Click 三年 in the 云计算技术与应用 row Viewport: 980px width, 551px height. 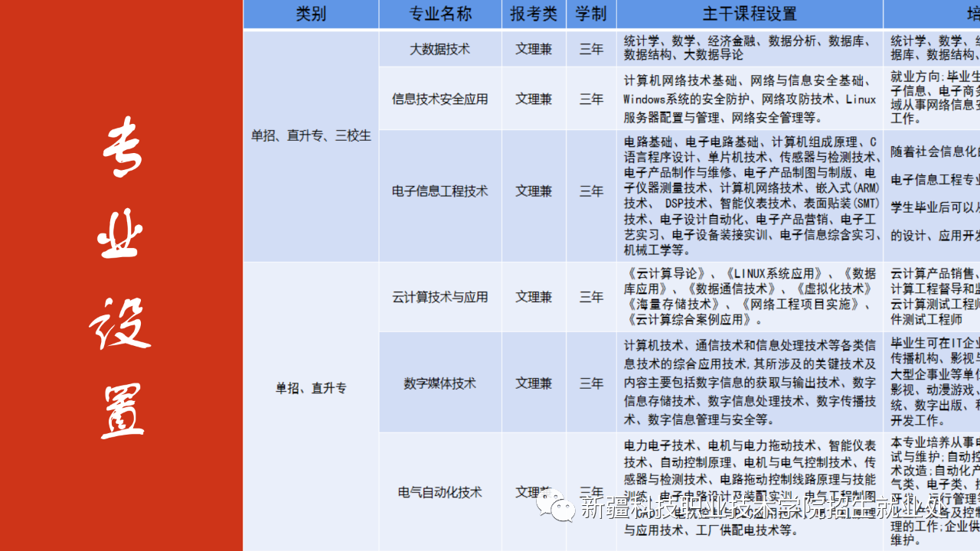pos(591,297)
